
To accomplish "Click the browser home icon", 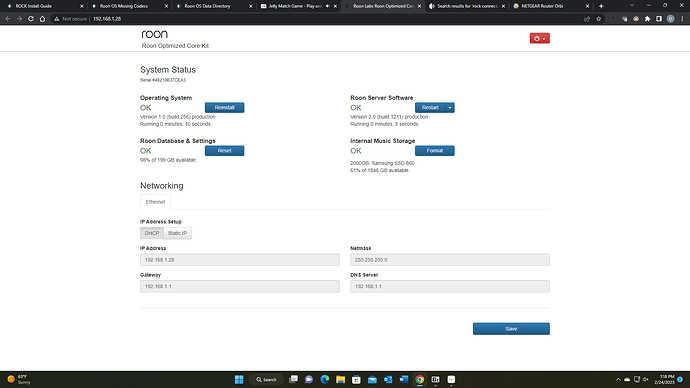I will (x=42, y=19).
